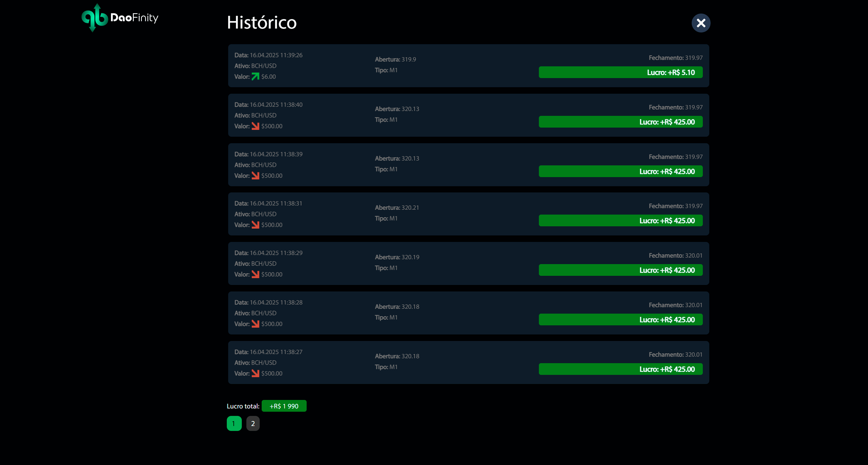
Task: Click Ativo: BCH/USD in the 11:39:26 trade
Action: pos(255,66)
